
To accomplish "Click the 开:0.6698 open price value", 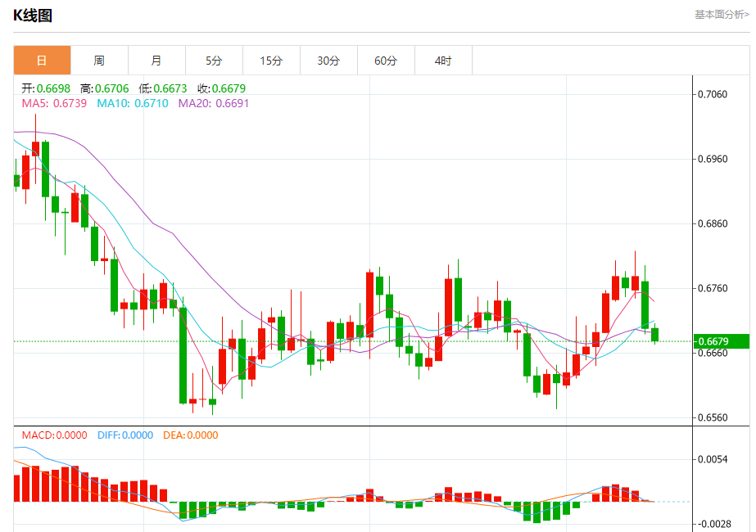I will pos(46,88).
